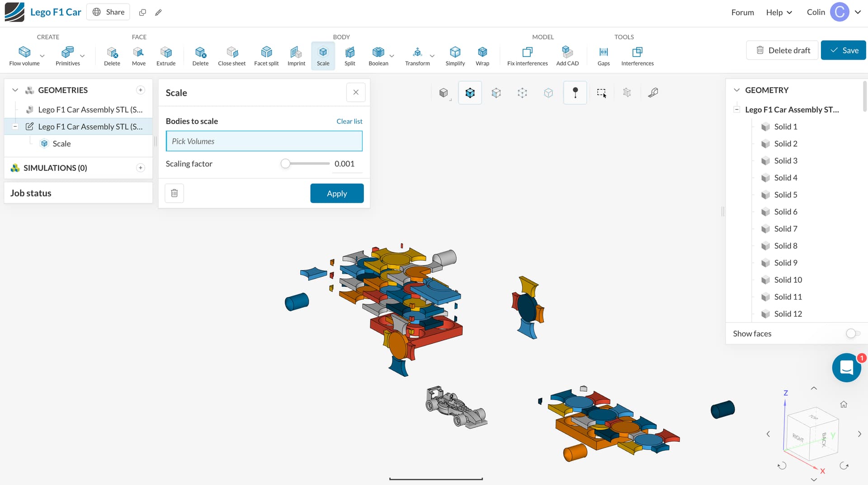Rotate view left with arrow
Image resolution: width=868 pixels, height=485 pixels.
768,434
